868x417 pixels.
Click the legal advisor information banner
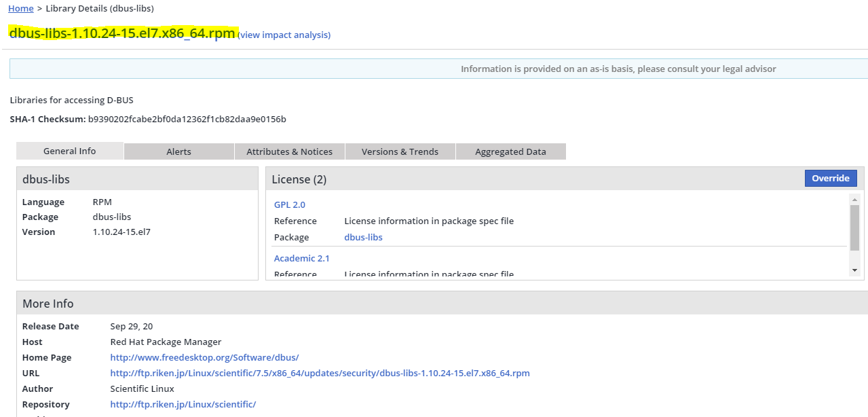click(x=618, y=69)
